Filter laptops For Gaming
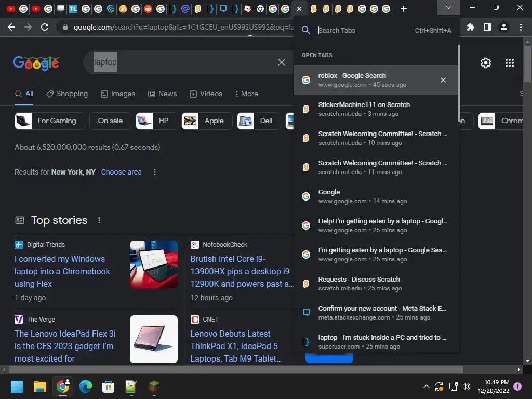This screenshot has height=399, width=532. [x=49, y=121]
